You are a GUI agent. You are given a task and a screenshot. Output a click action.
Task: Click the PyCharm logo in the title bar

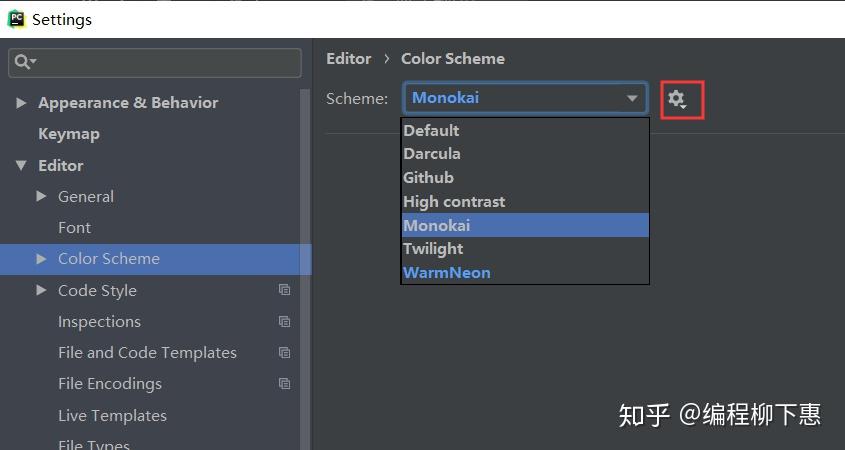(16, 18)
